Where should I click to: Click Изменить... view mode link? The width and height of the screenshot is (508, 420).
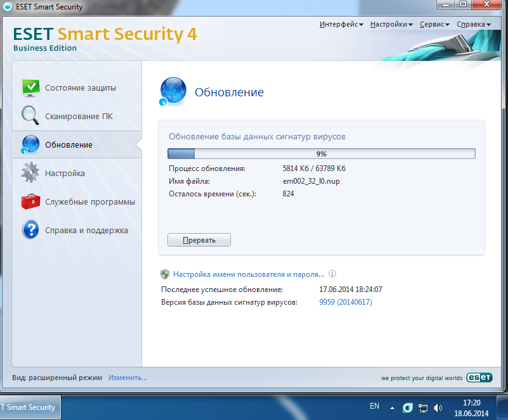(x=127, y=378)
